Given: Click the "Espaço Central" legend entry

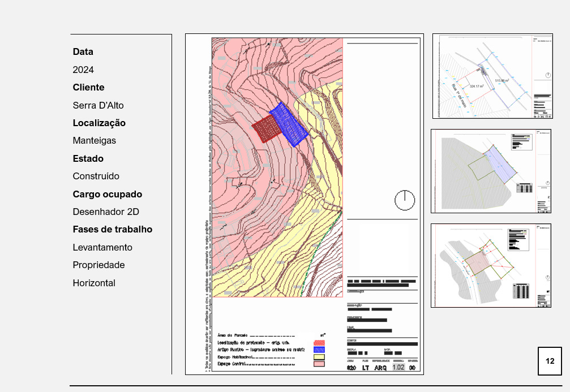Looking at the screenshot, I should [256, 364].
